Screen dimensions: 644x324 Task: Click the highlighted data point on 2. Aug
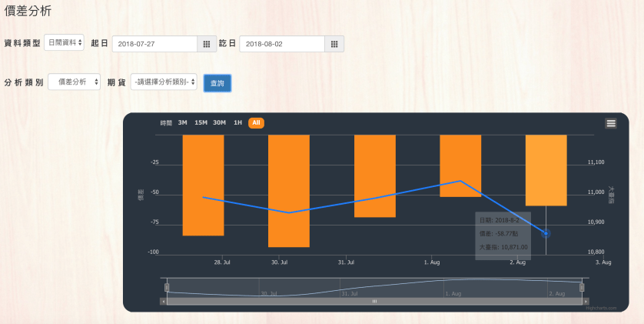point(546,233)
